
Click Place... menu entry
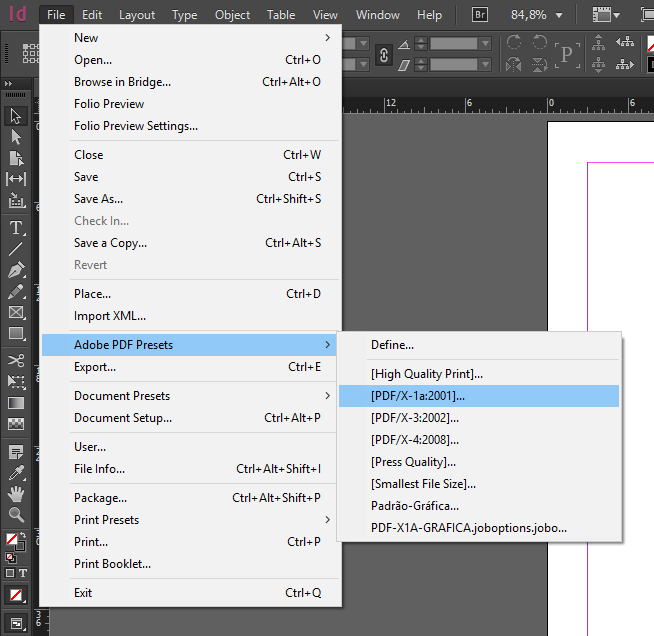click(190, 294)
